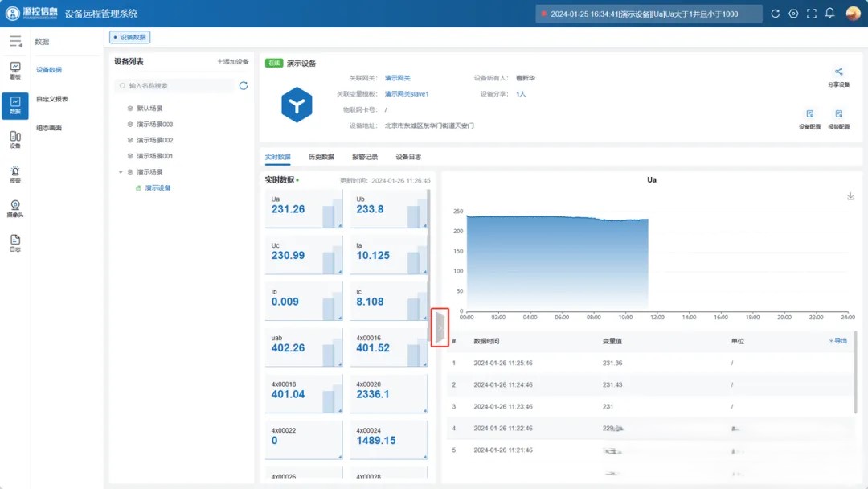Select the Ic 8.108 data card

pyautogui.click(x=389, y=302)
